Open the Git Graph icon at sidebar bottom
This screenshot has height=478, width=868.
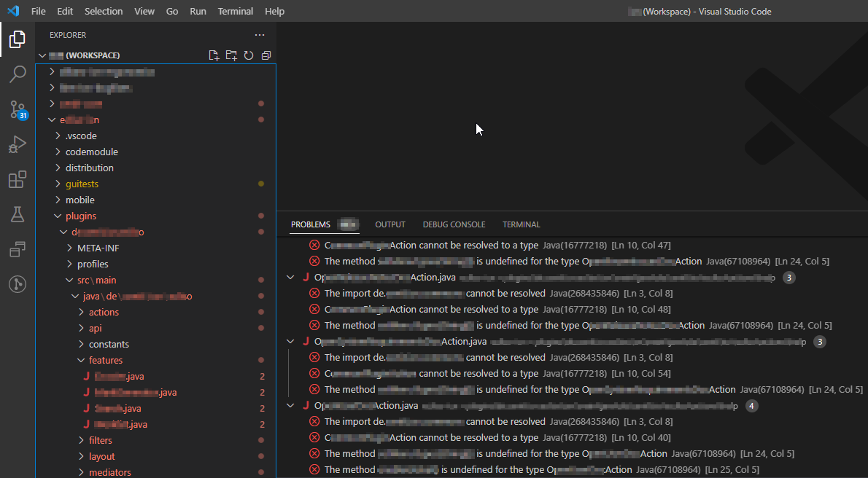18,284
